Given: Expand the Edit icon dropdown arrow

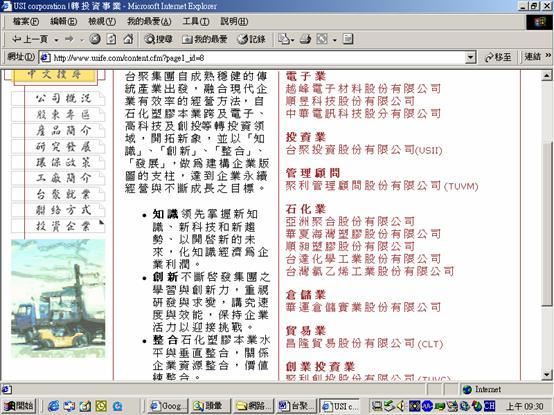Looking at the screenshot, I should pos(335,40).
